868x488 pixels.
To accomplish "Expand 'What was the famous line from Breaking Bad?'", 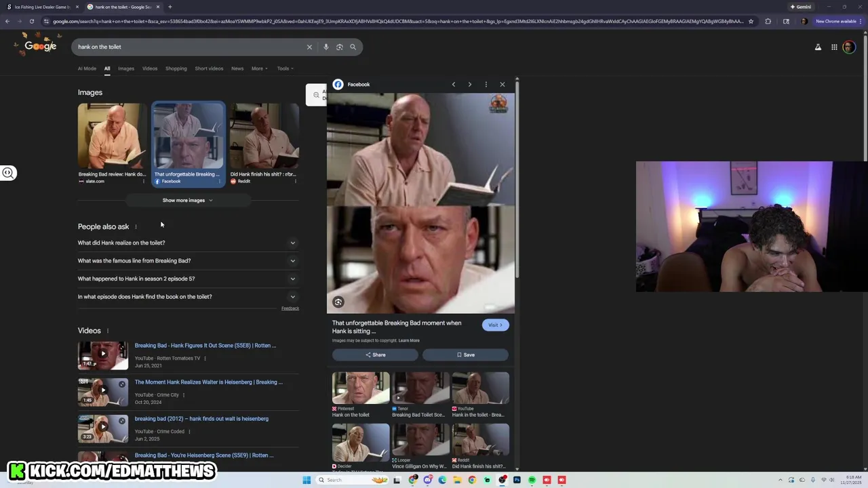I will 188,260.
